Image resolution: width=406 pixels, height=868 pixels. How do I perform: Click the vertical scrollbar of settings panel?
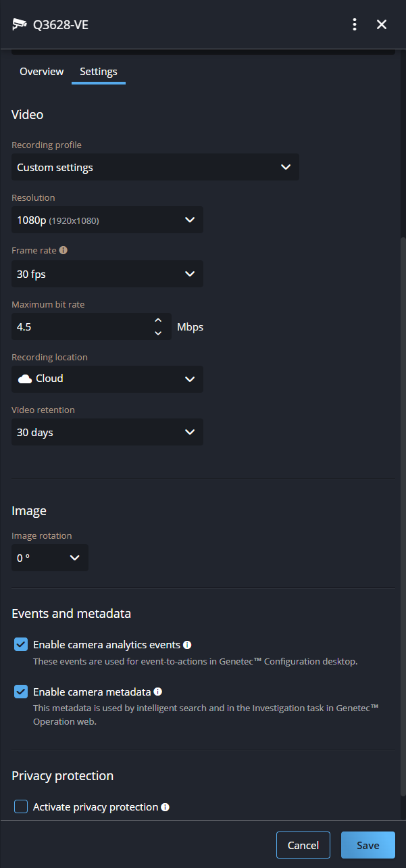tap(403, 514)
